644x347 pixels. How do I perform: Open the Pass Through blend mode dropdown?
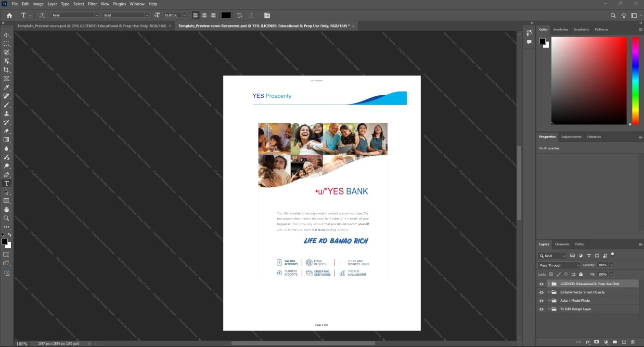(x=559, y=265)
